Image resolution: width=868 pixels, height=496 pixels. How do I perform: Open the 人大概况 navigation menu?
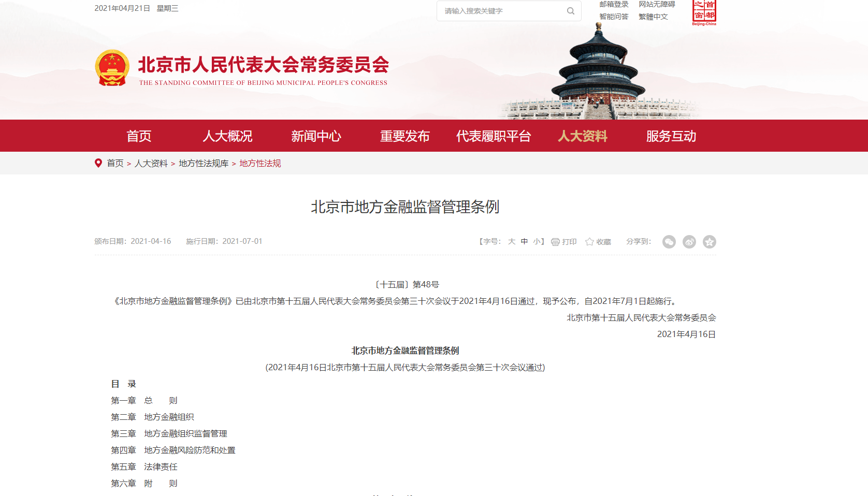point(227,136)
